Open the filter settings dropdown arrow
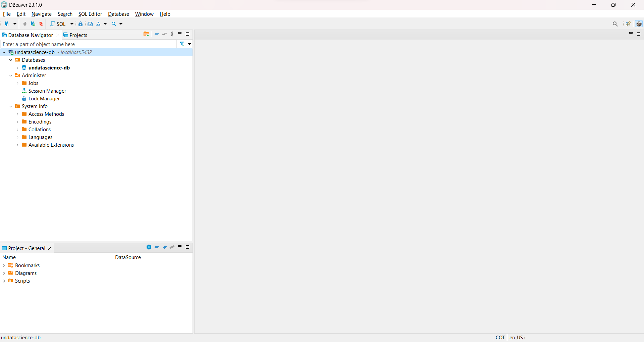 [190, 44]
